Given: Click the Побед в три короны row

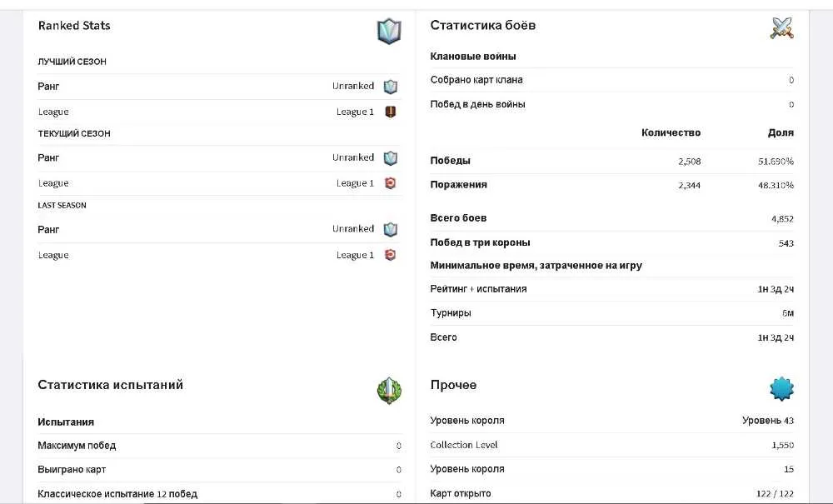Looking at the screenshot, I should pyautogui.click(x=612, y=242).
